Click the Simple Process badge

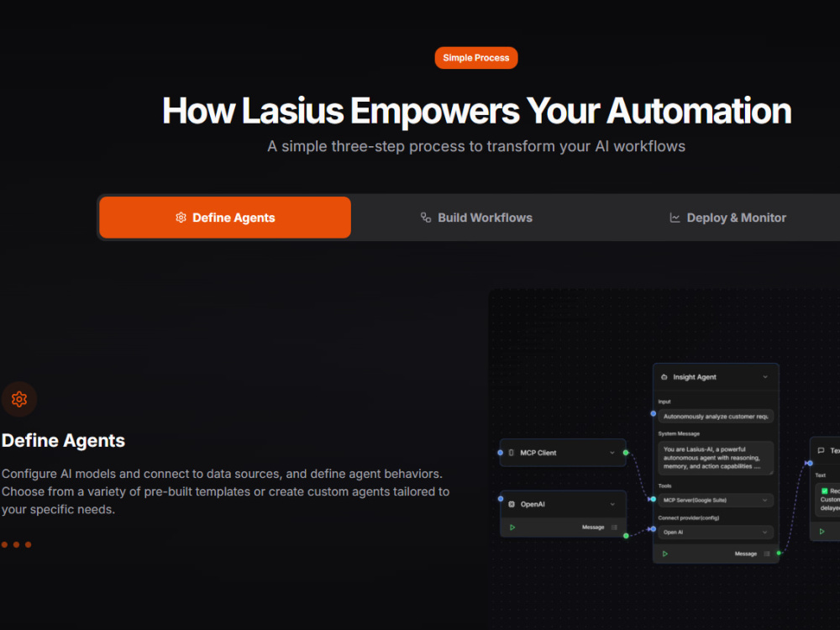475,58
